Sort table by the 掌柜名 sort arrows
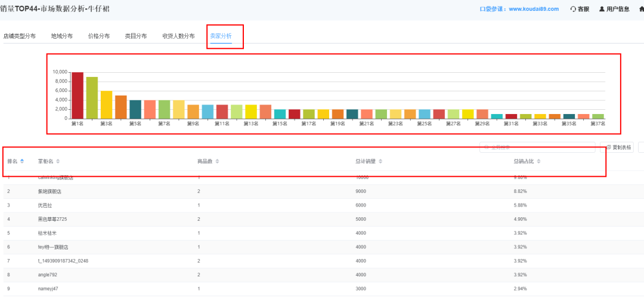 tap(58, 161)
